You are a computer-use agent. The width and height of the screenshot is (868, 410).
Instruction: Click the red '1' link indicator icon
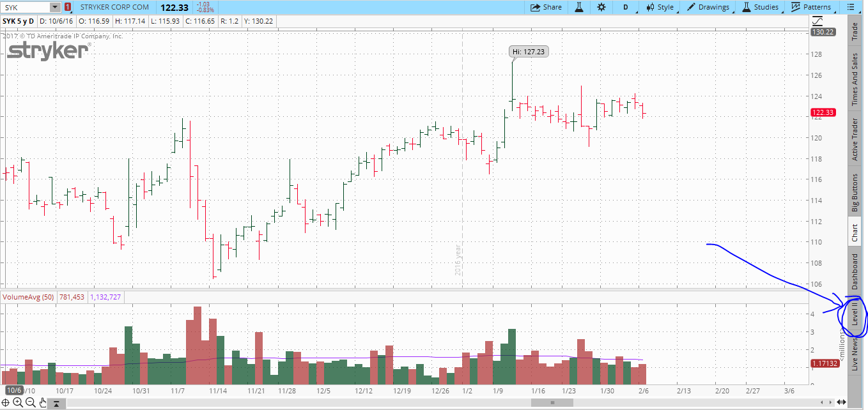coord(68,8)
